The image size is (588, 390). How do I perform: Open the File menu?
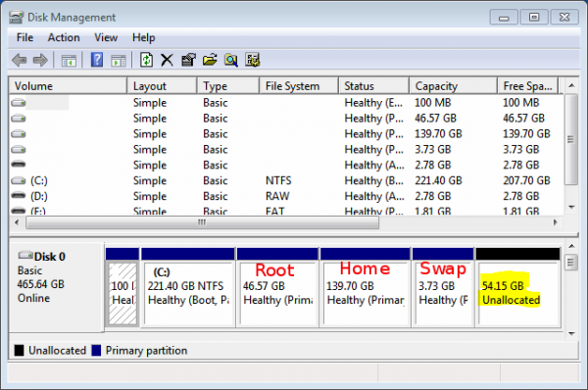tap(24, 37)
